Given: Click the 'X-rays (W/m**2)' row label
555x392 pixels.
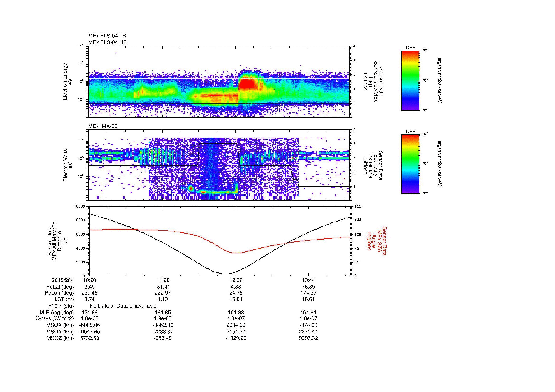Looking at the screenshot, I should [x=55, y=318].
